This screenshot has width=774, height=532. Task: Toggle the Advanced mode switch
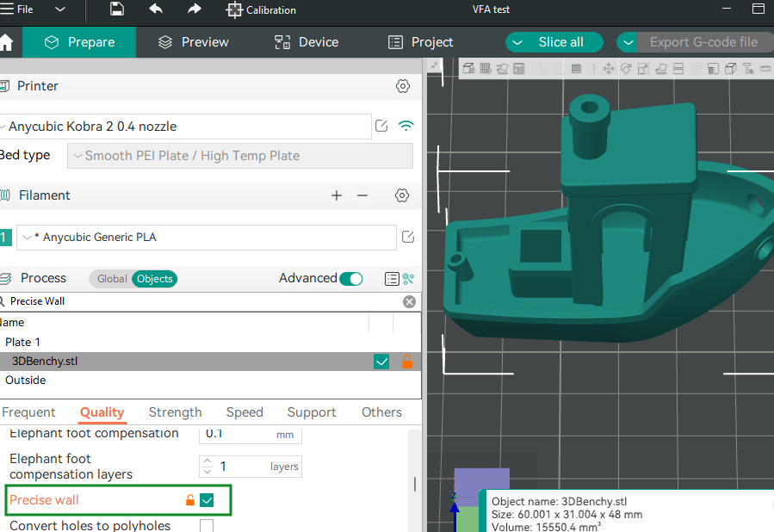tap(351, 278)
